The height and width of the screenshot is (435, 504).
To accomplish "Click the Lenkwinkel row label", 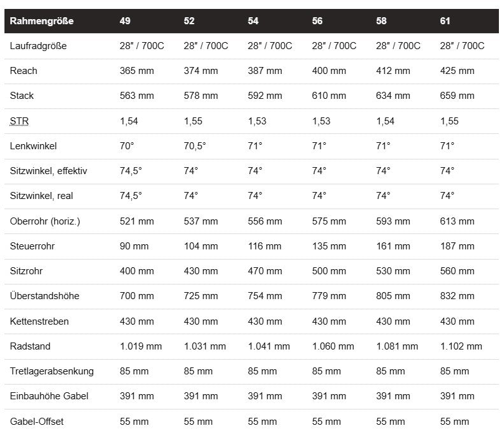I will [34, 146].
